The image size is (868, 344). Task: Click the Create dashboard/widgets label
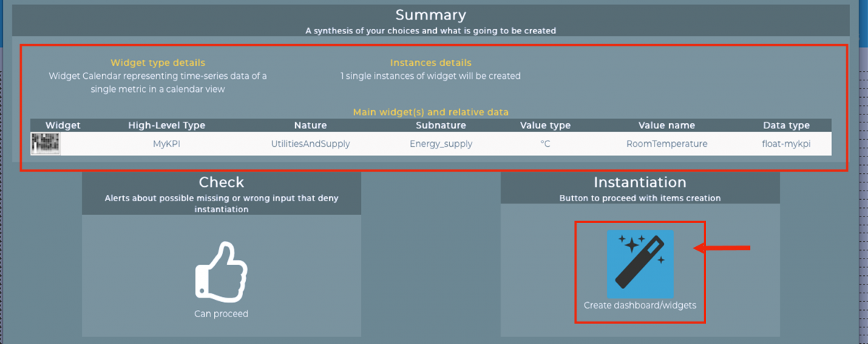click(x=639, y=306)
